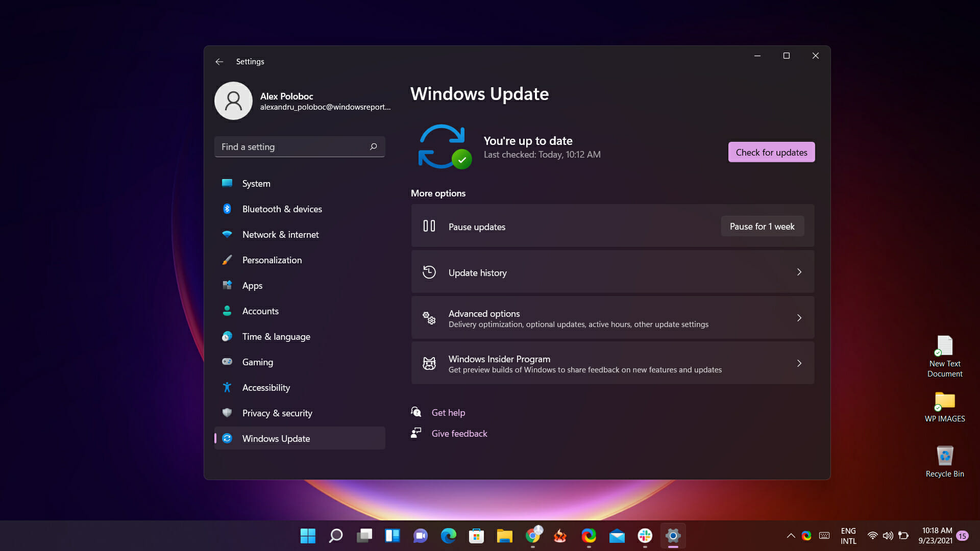Open the Slack icon on the taskbar
Screen dimensions: 980x551
645,536
